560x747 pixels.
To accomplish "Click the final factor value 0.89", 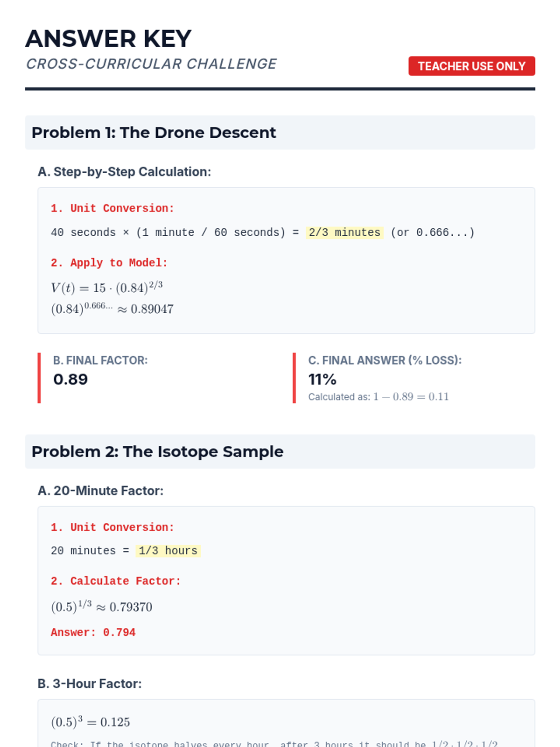I will coord(70,379).
